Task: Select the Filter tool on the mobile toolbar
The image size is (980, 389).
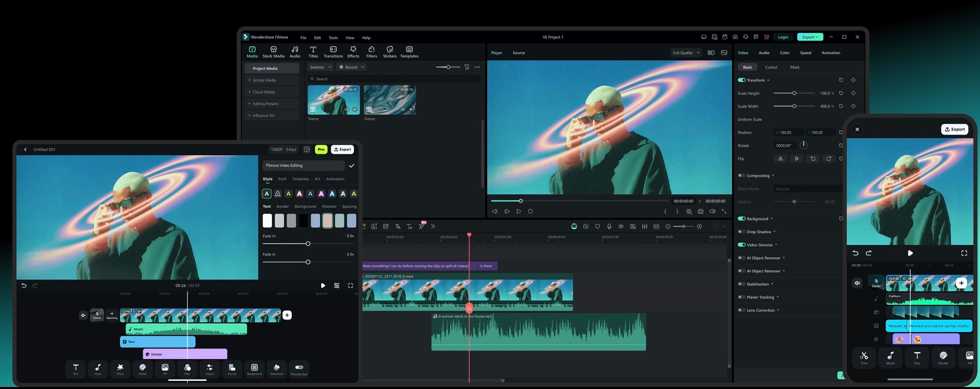Action: click(x=187, y=369)
